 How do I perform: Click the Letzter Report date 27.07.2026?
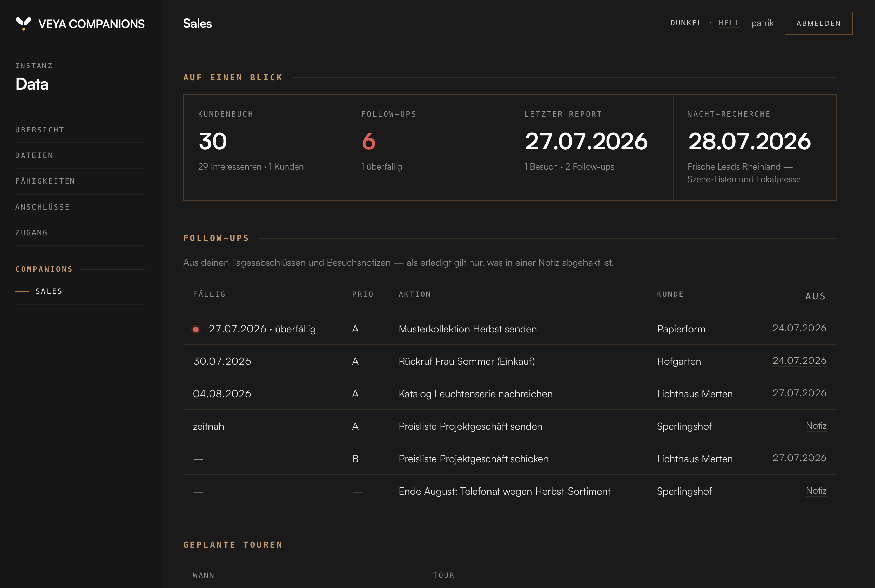point(586,142)
